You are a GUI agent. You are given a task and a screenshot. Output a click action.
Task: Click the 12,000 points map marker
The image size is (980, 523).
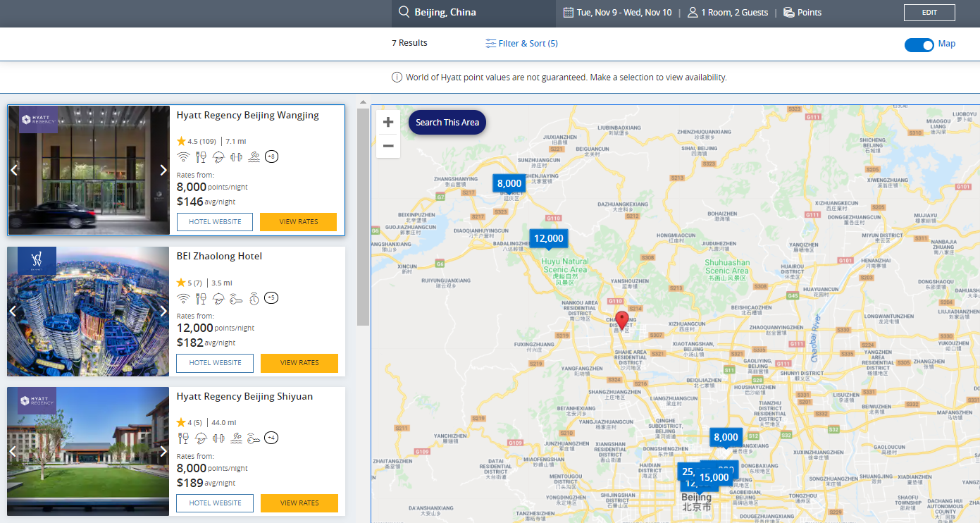tap(548, 238)
